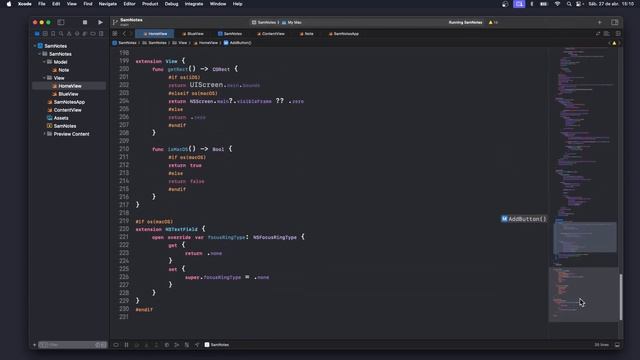Open the Library with the plus button

600,22
